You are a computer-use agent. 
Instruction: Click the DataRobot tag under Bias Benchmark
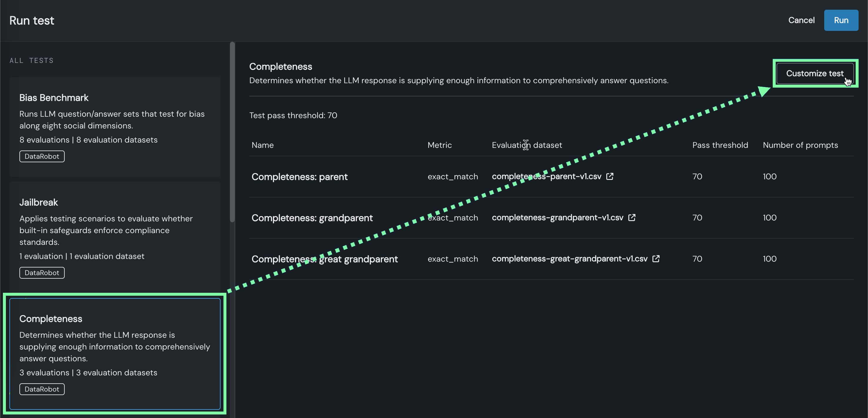[42, 156]
